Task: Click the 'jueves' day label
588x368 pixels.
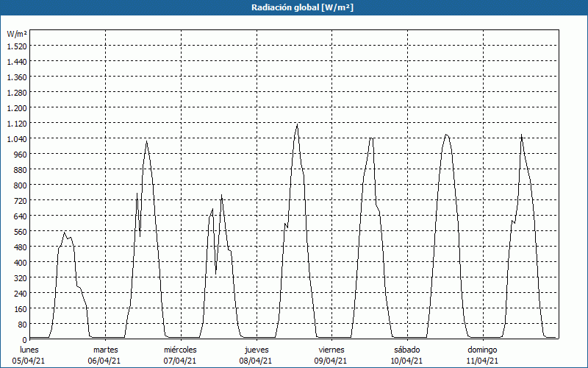Action: (257, 350)
